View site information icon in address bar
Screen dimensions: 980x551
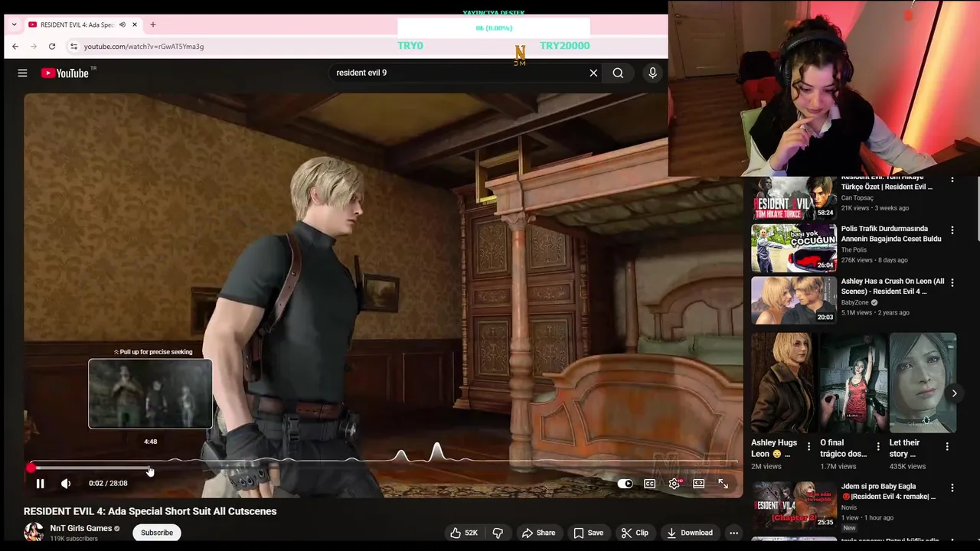click(x=73, y=47)
